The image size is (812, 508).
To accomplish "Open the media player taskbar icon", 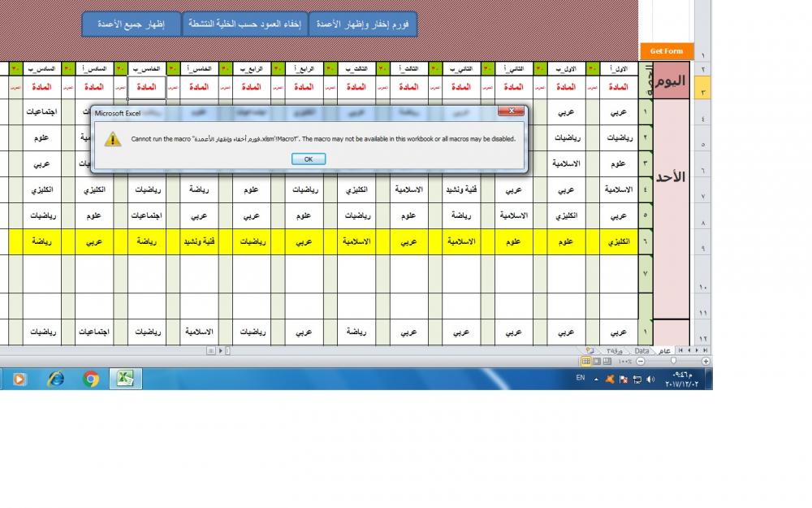I will [19, 379].
